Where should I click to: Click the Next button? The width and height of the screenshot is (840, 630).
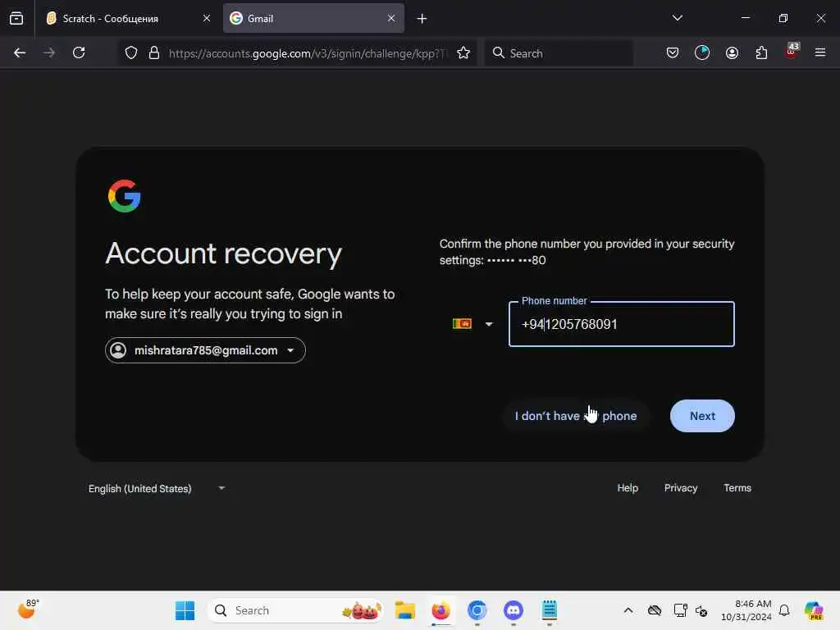click(x=702, y=416)
